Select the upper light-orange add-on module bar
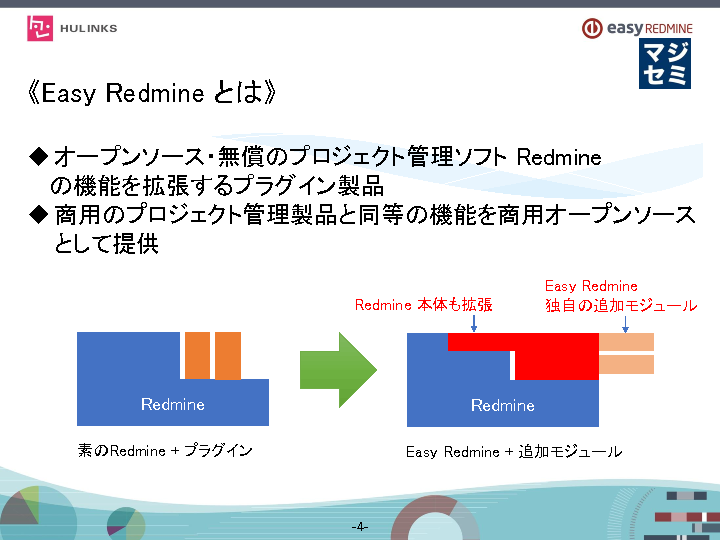This screenshot has height=540, width=720. (626, 342)
